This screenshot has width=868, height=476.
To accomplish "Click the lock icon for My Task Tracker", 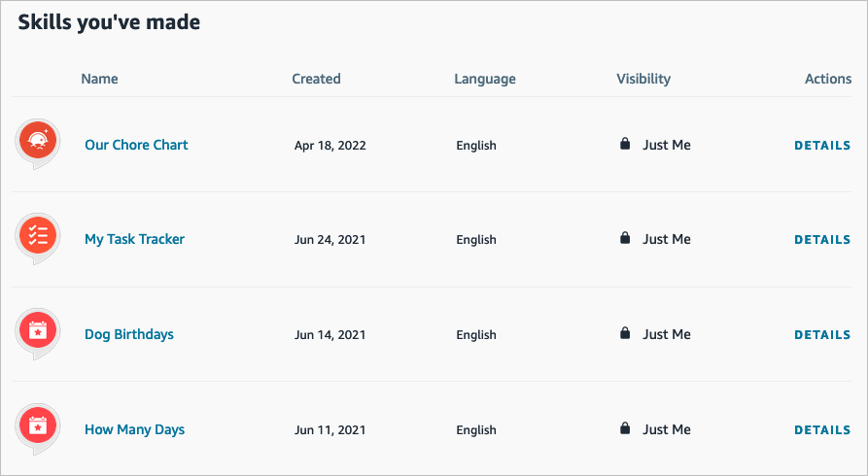I will pyautogui.click(x=625, y=238).
